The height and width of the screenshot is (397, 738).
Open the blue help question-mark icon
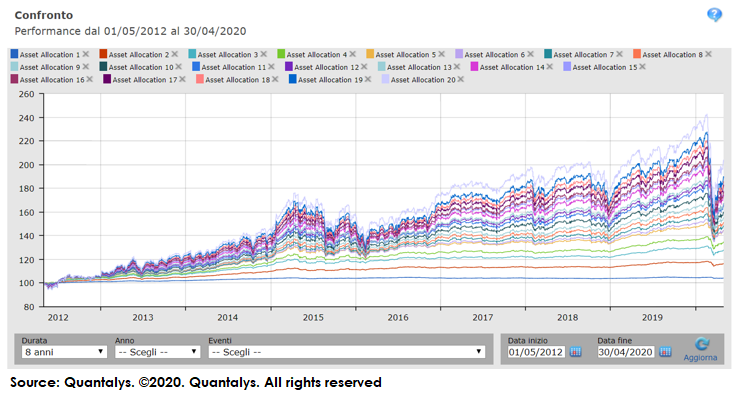coord(714,15)
